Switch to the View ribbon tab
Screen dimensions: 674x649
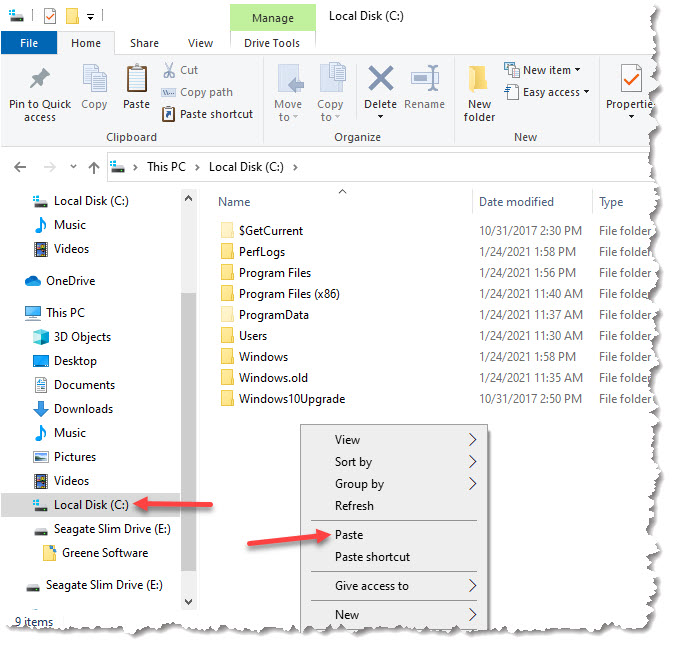200,43
